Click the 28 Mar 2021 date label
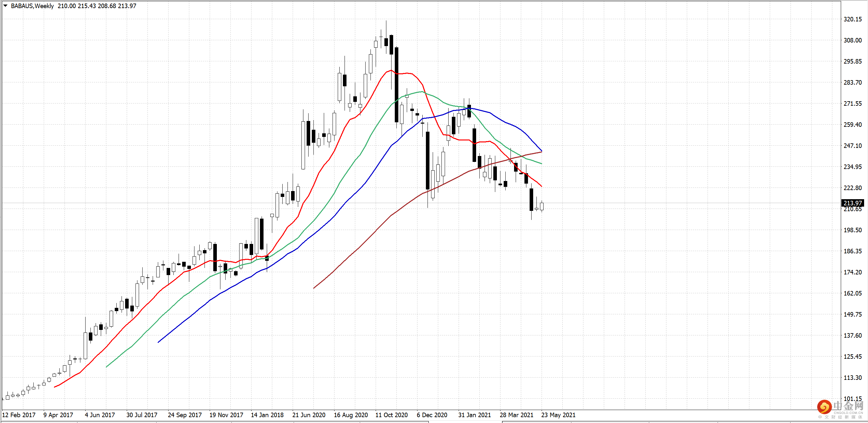868x423 pixels. tap(517, 415)
